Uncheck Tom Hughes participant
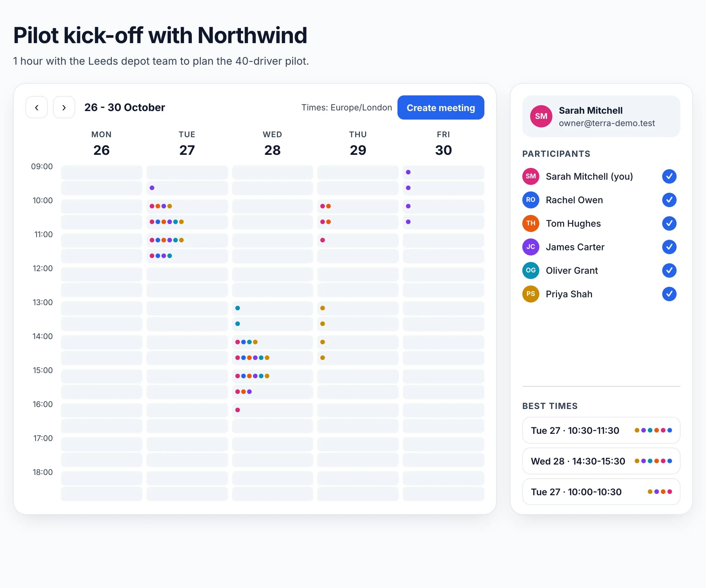This screenshot has width=706, height=588. click(x=669, y=223)
